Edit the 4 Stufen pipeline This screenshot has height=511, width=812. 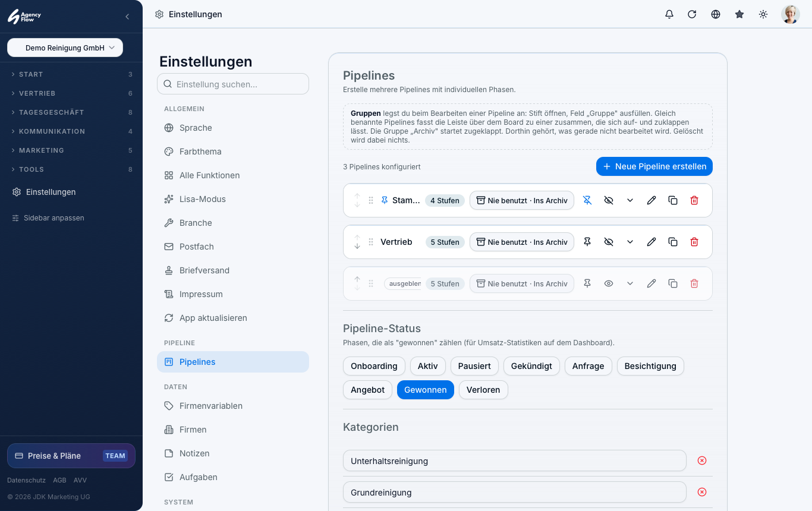pos(652,200)
